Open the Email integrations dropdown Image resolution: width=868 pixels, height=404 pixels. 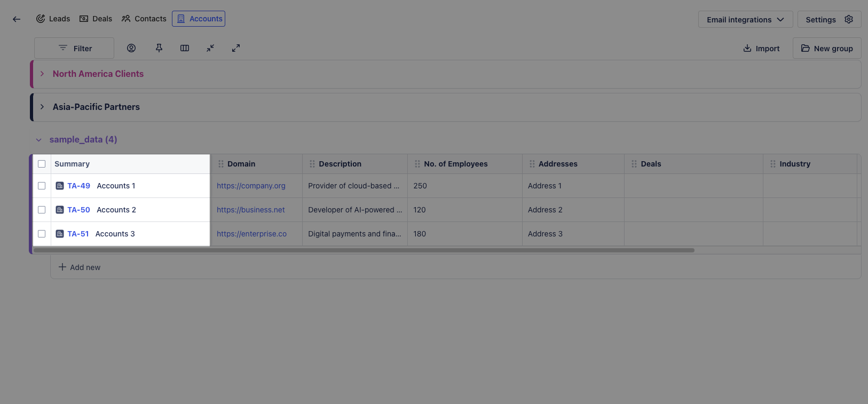(745, 20)
